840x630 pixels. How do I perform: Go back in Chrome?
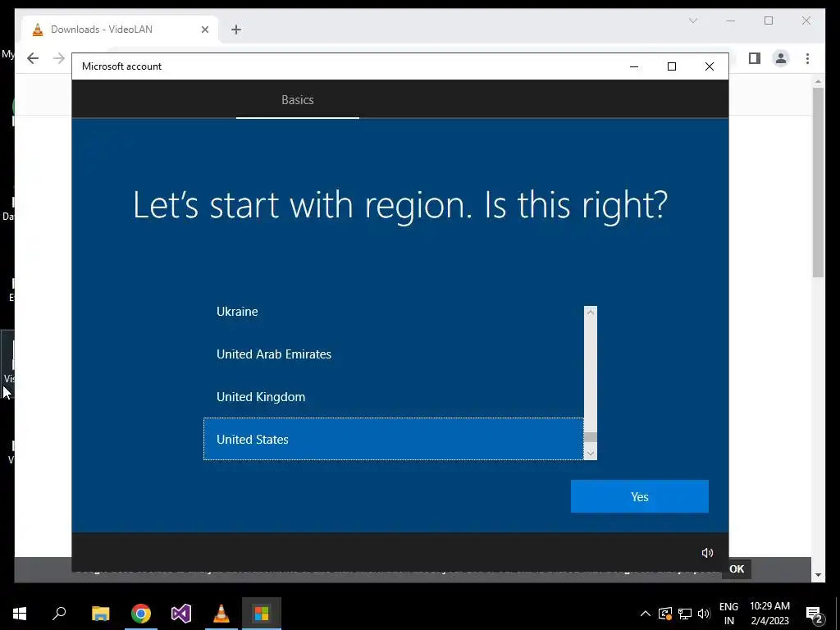[33, 58]
